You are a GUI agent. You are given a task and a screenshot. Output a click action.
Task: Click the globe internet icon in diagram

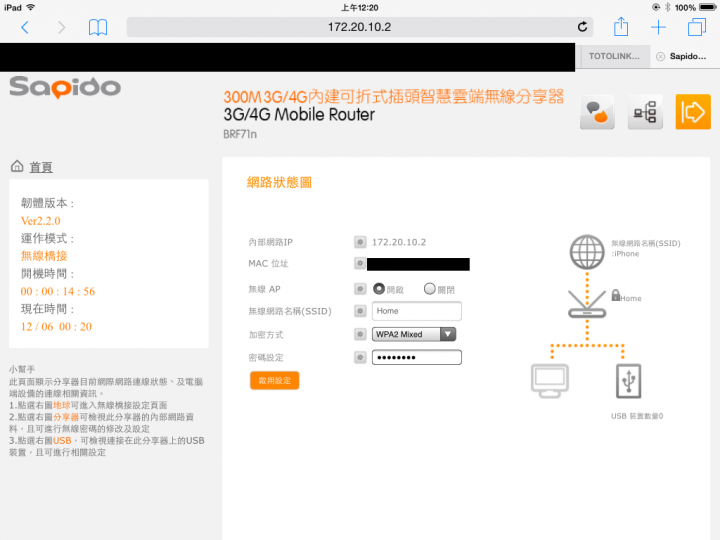tap(587, 252)
